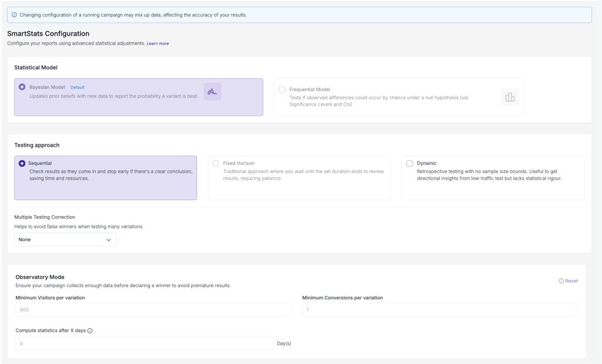Viewport: 602px width, 364px height.
Task: Click the Dynamic card description text
Action: [489, 175]
